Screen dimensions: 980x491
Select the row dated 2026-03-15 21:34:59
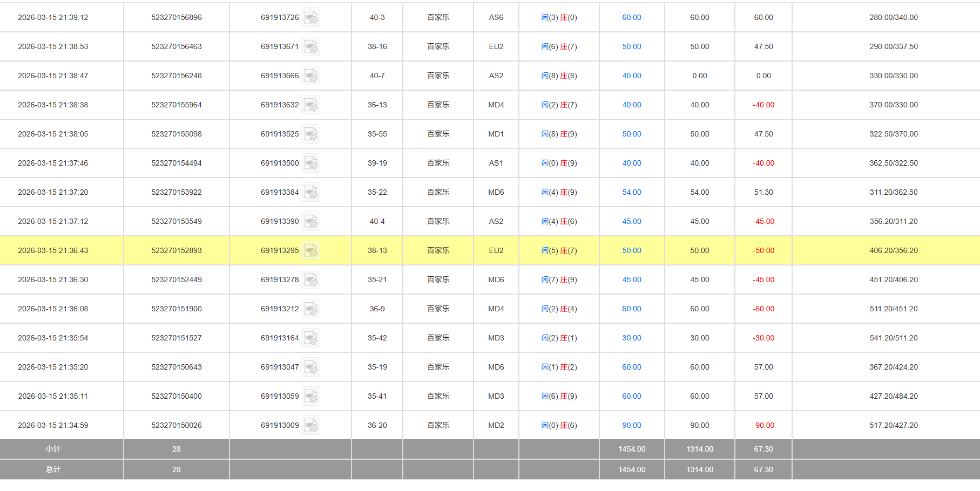point(53,426)
